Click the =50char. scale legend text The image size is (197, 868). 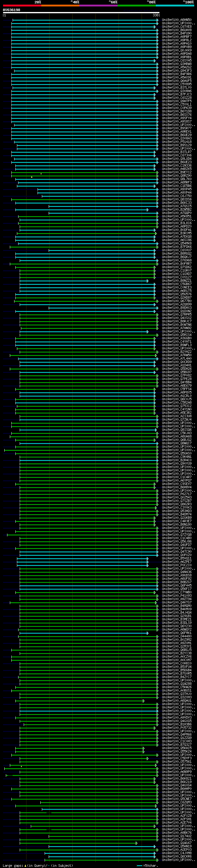(x=151, y=866)
